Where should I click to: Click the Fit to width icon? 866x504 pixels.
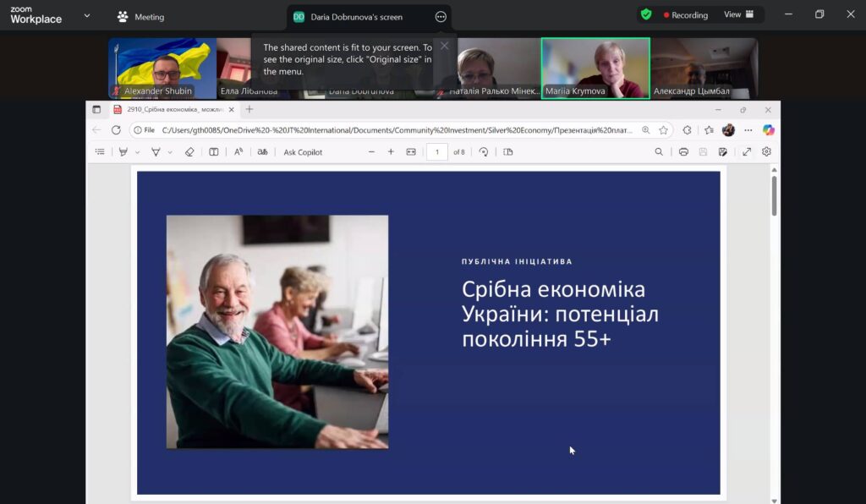click(411, 152)
